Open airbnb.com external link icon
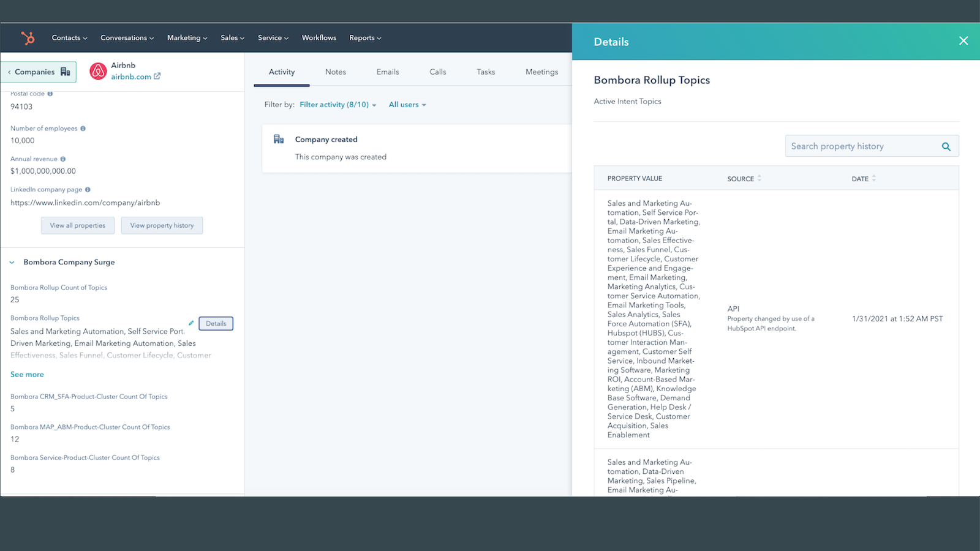 click(x=157, y=77)
